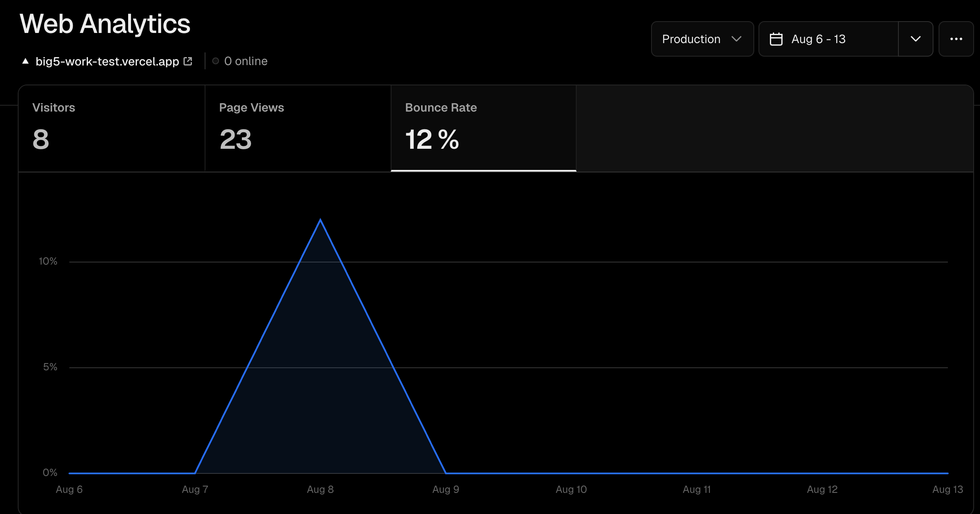Click the Aug 7 axis label
The height and width of the screenshot is (514, 980).
(195, 489)
